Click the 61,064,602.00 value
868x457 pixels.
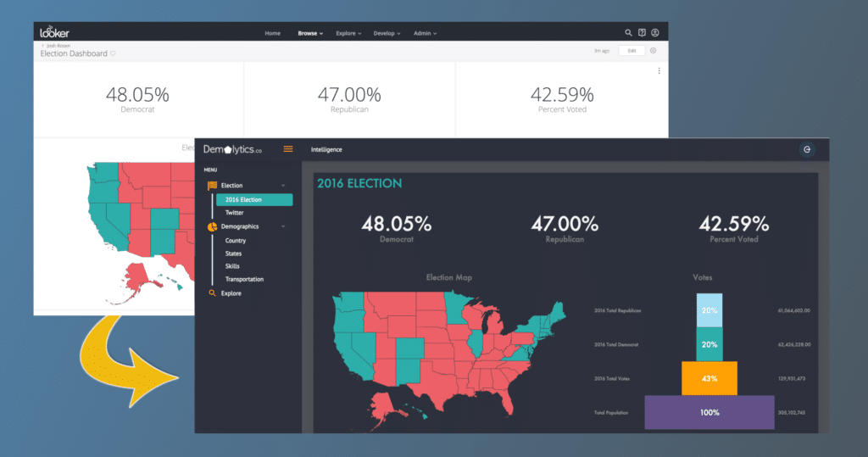[793, 311]
